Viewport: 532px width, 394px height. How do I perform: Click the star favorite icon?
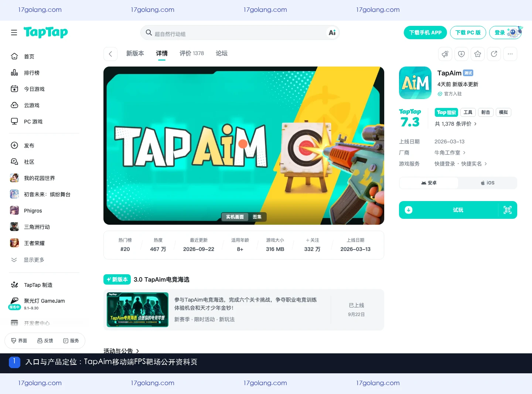[478, 54]
